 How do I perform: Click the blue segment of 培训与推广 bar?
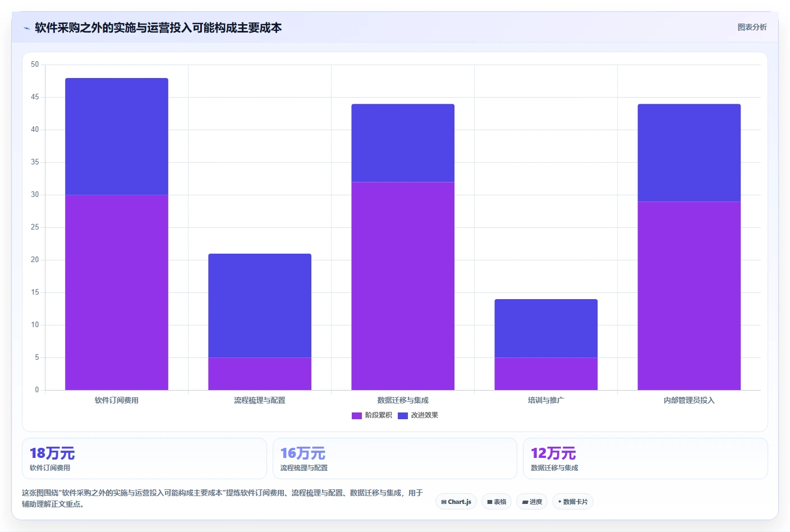(x=546, y=328)
